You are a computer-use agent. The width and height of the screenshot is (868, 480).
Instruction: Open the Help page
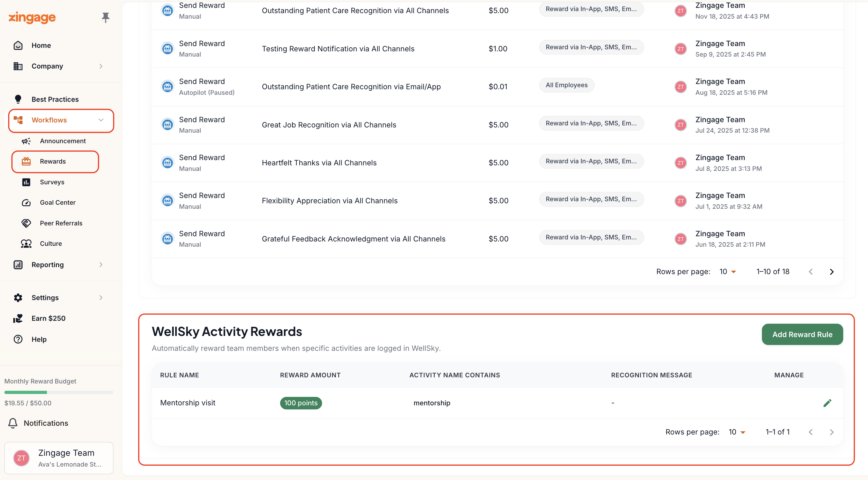pos(39,339)
